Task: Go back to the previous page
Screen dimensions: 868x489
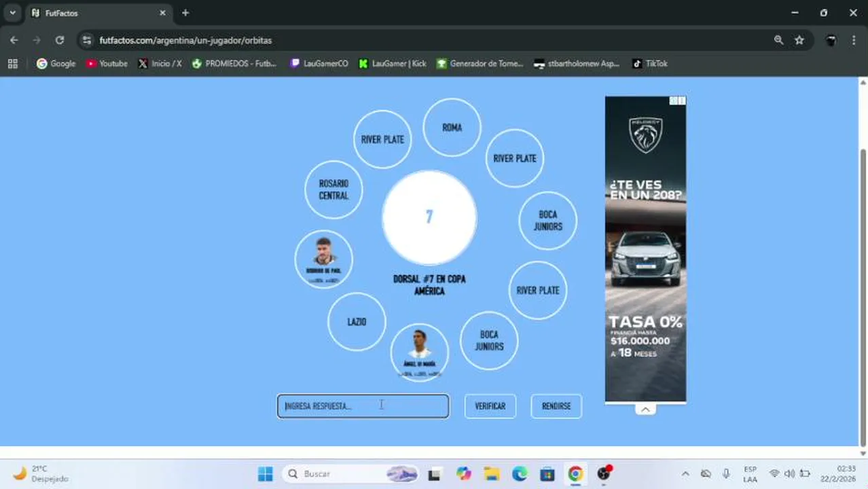Action: pos(14,40)
